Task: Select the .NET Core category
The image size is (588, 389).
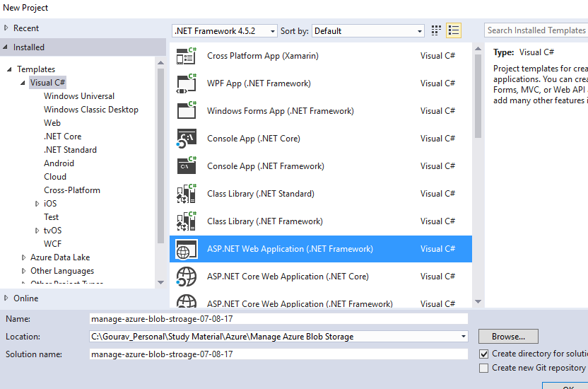Action: coord(63,137)
